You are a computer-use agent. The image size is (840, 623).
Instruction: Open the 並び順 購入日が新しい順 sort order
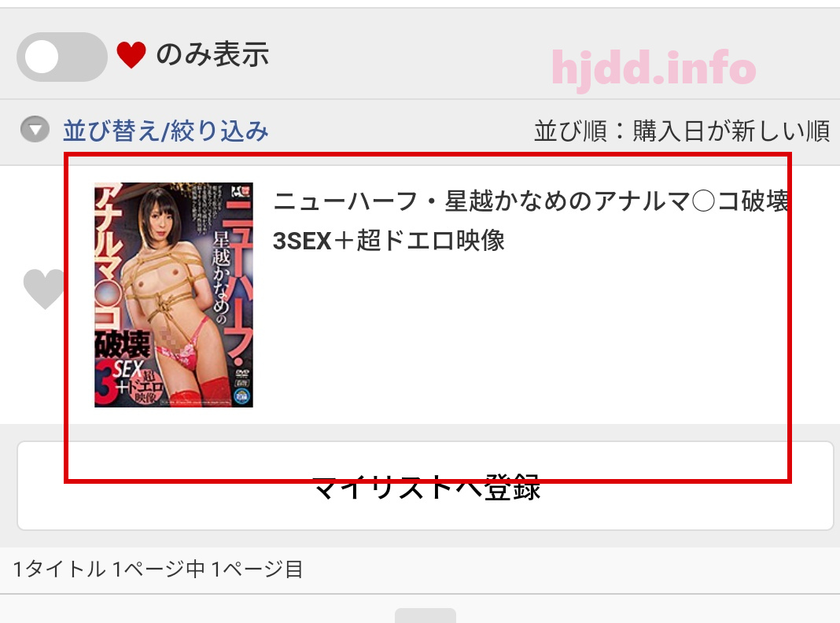tap(682, 131)
